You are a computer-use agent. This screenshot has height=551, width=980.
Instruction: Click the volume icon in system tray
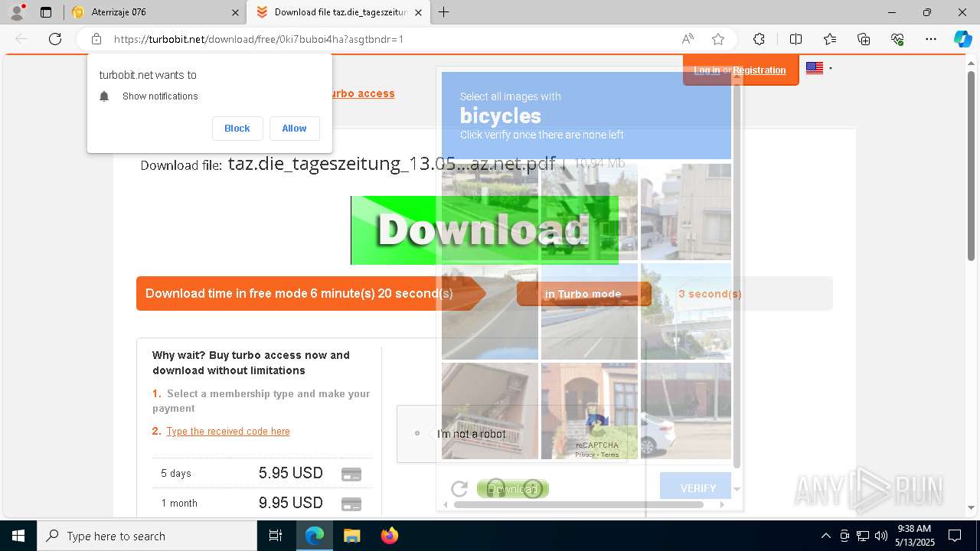[881, 536]
